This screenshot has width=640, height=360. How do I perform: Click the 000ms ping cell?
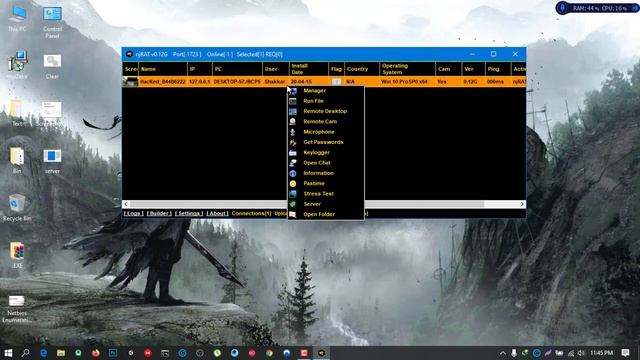click(x=495, y=82)
